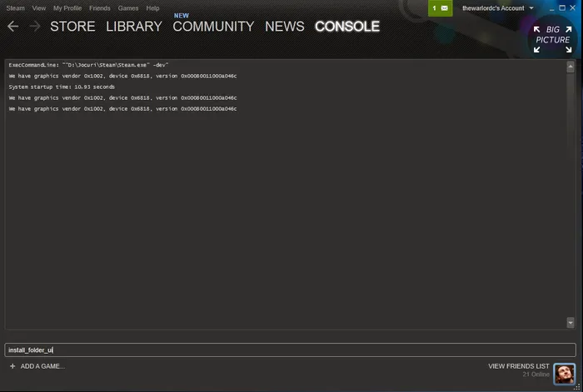Open VIEW FRIENDS LIST

pyautogui.click(x=519, y=366)
